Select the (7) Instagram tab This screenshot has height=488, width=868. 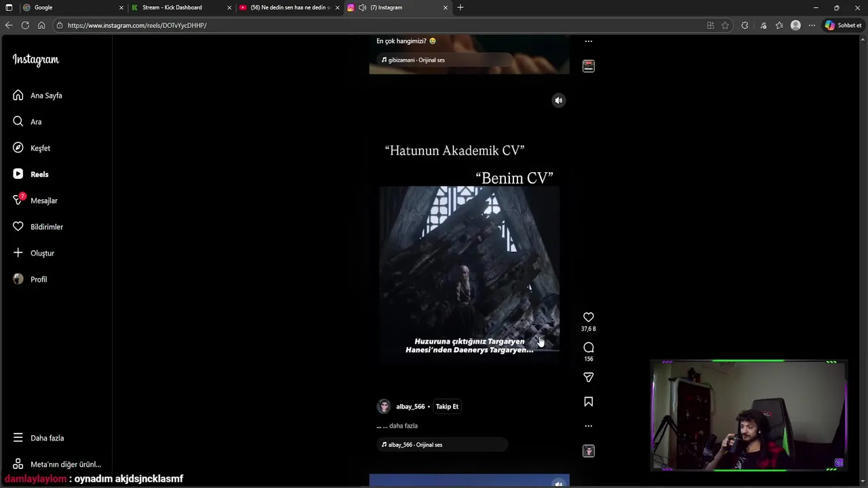click(x=397, y=7)
